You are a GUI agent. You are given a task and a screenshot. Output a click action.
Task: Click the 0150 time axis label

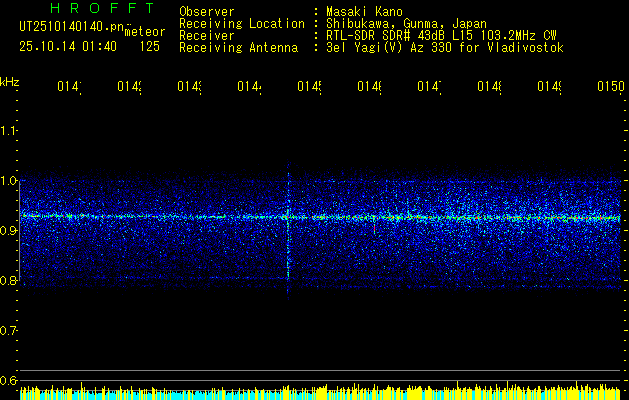(611, 87)
